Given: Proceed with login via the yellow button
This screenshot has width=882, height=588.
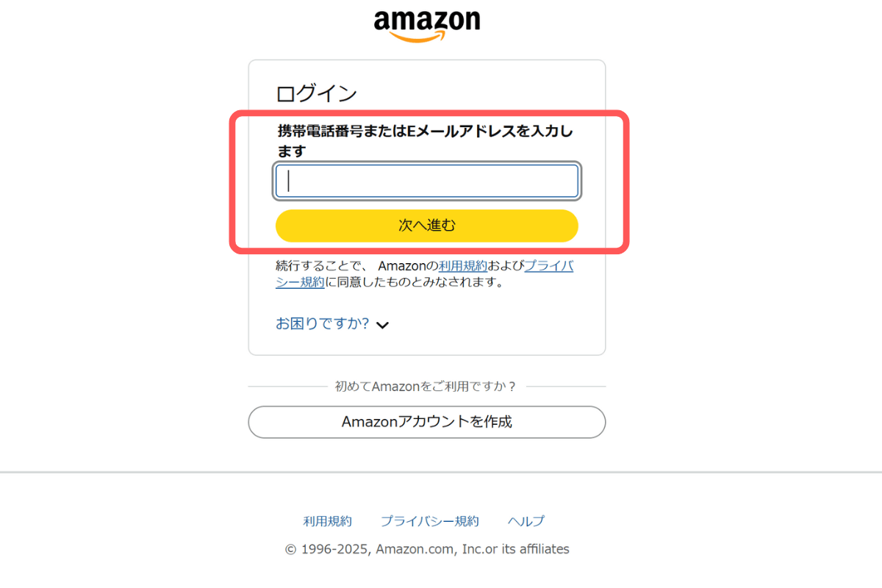Looking at the screenshot, I should pos(426,226).
